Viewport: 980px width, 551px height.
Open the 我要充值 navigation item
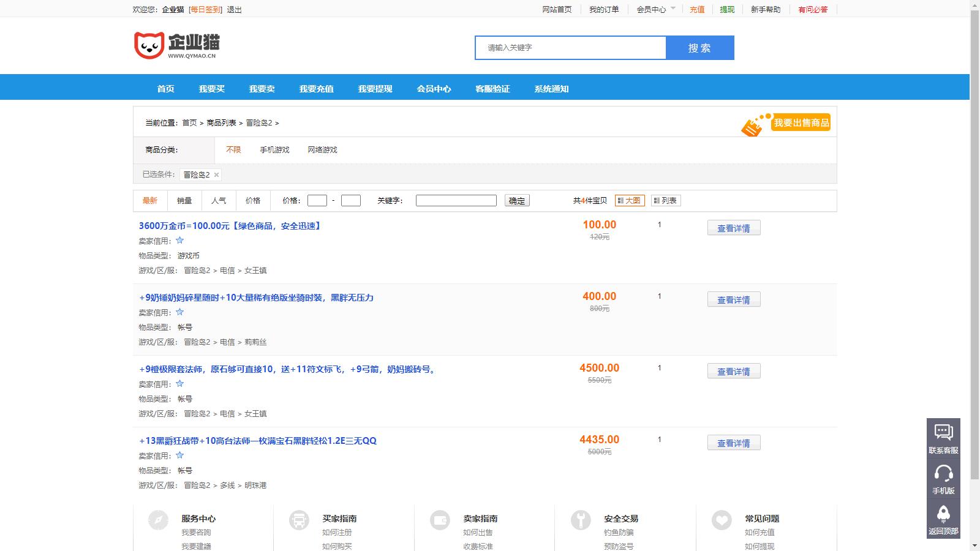click(316, 88)
